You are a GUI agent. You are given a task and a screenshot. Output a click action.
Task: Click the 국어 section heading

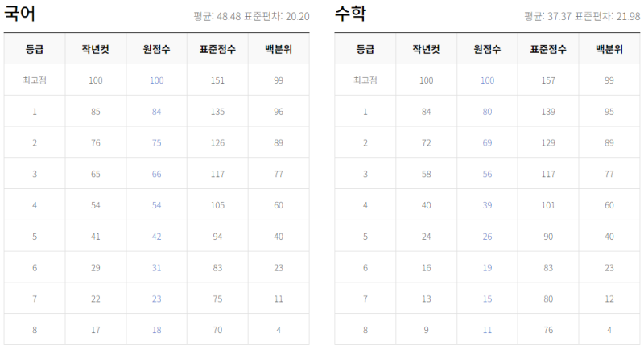coord(19,14)
